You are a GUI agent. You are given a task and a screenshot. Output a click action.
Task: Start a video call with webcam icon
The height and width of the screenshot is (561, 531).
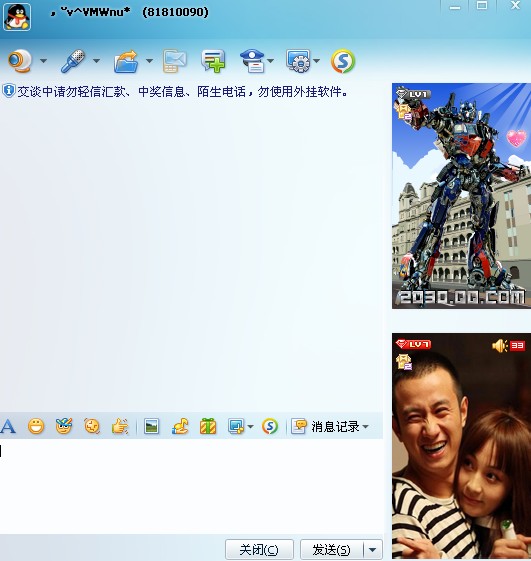tap(20, 61)
